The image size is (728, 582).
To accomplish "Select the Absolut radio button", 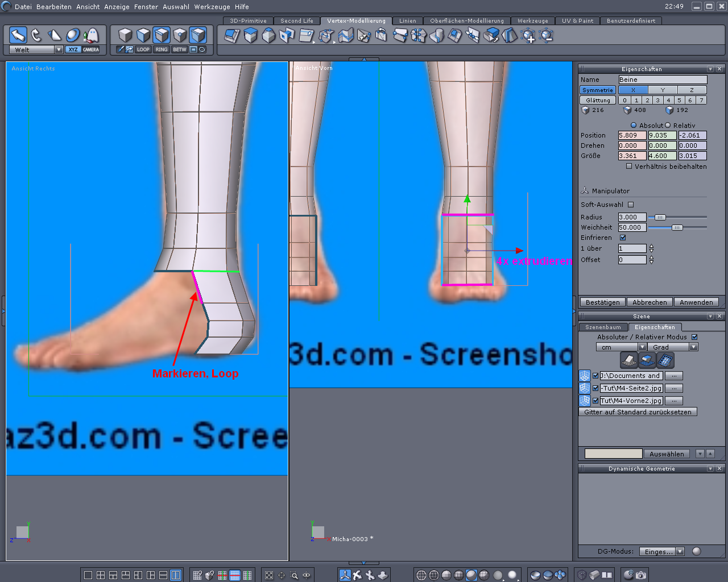I will (x=634, y=125).
